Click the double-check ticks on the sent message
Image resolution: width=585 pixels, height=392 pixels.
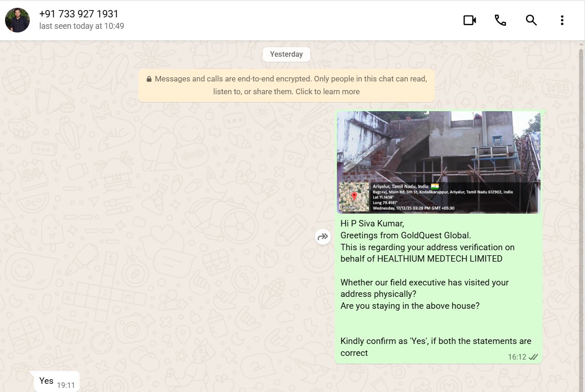tap(533, 357)
